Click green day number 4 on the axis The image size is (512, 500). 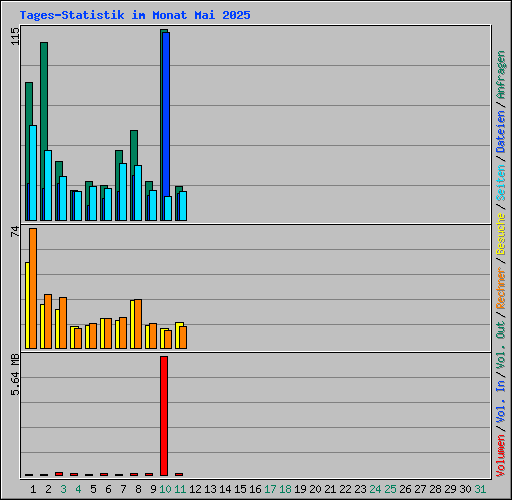pyautogui.click(x=78, y=489)
